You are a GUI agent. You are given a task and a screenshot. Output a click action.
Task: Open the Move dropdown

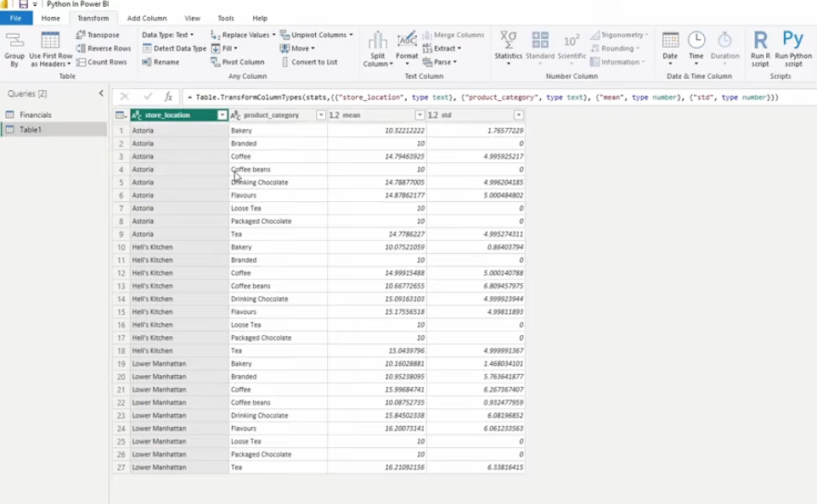pyautogui.click(x=297, y=48)
